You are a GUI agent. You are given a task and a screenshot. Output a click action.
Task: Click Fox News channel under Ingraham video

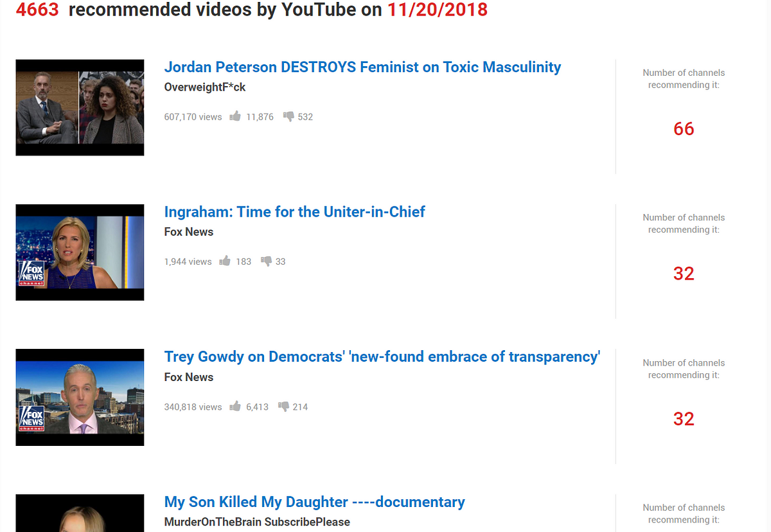point(189,232)
